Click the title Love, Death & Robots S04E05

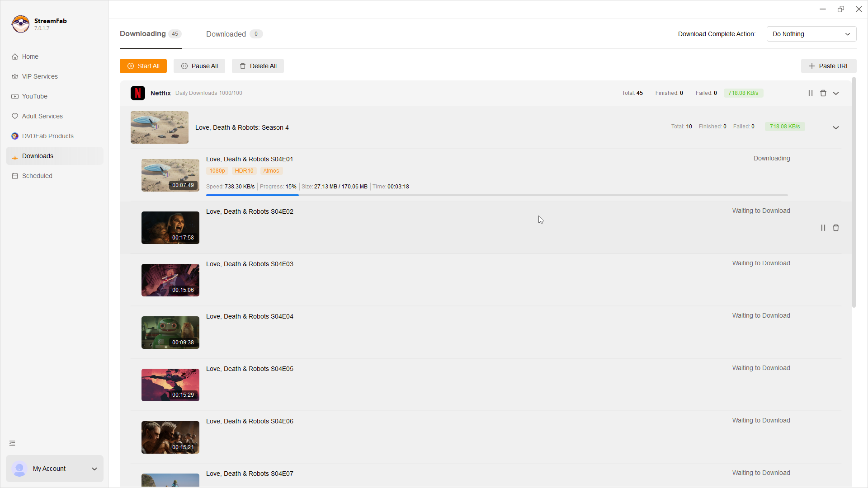point(250,369)
